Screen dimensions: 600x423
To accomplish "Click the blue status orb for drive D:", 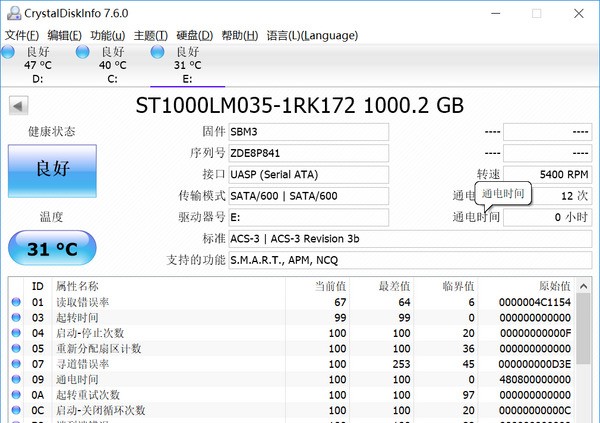I will click(x=8, y=52).
